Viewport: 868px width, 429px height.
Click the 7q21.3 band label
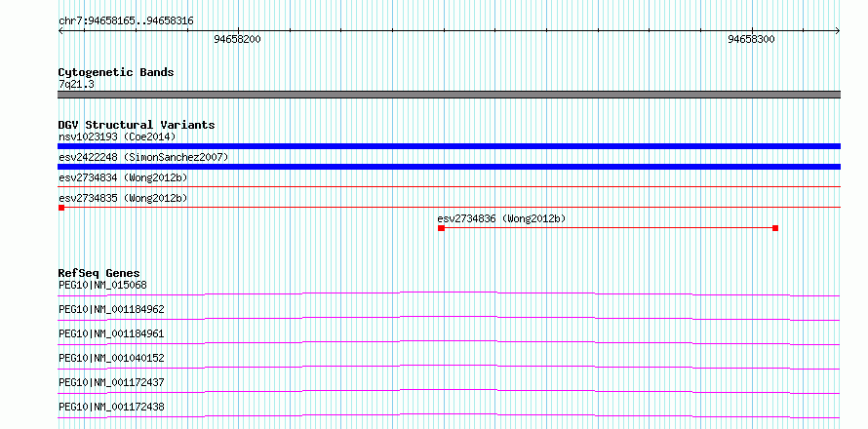coord(76,84)
